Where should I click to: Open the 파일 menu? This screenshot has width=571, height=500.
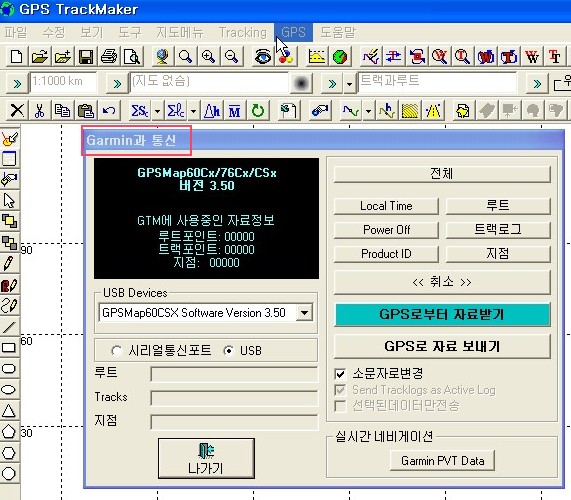pos(16,32)
